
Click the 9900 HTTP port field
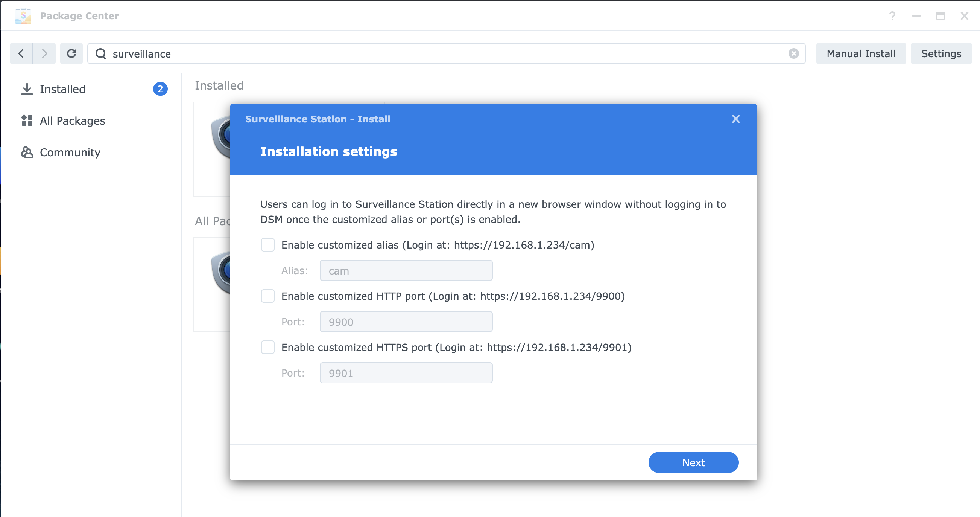coord(406,322)
